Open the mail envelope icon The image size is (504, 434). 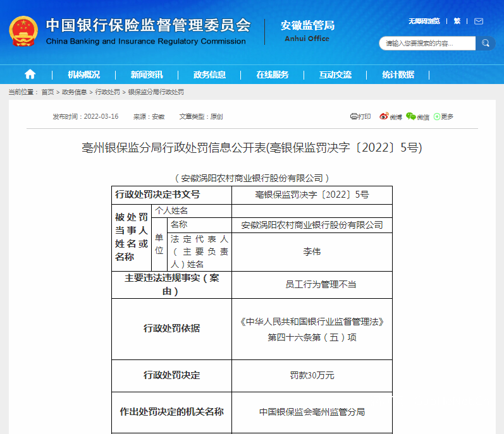click(478, 21)
